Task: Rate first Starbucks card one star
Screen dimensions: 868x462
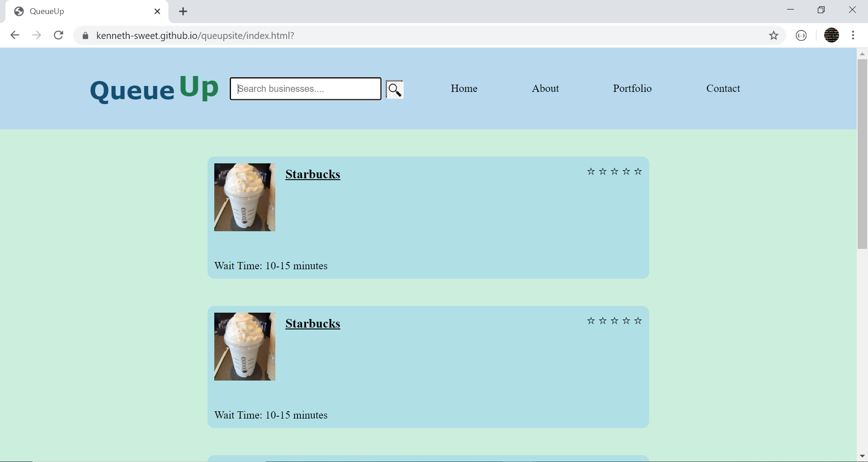Action: [x=591, y=171]
